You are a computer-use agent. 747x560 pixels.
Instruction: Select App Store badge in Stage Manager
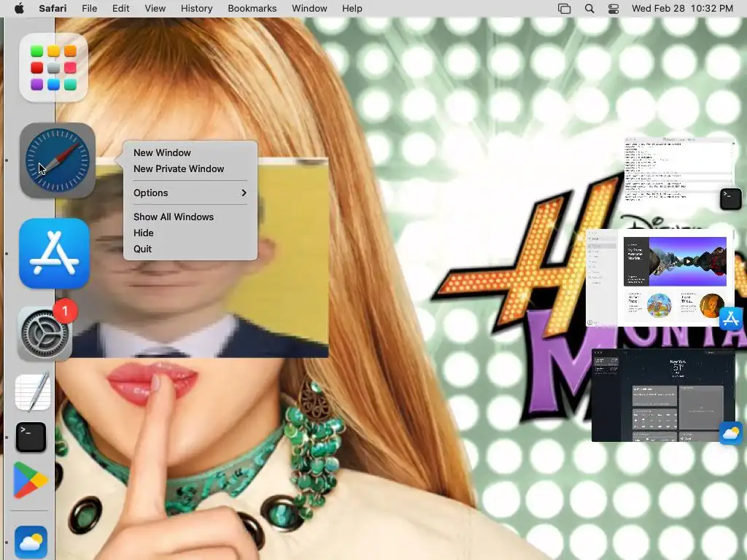point(731,319)
